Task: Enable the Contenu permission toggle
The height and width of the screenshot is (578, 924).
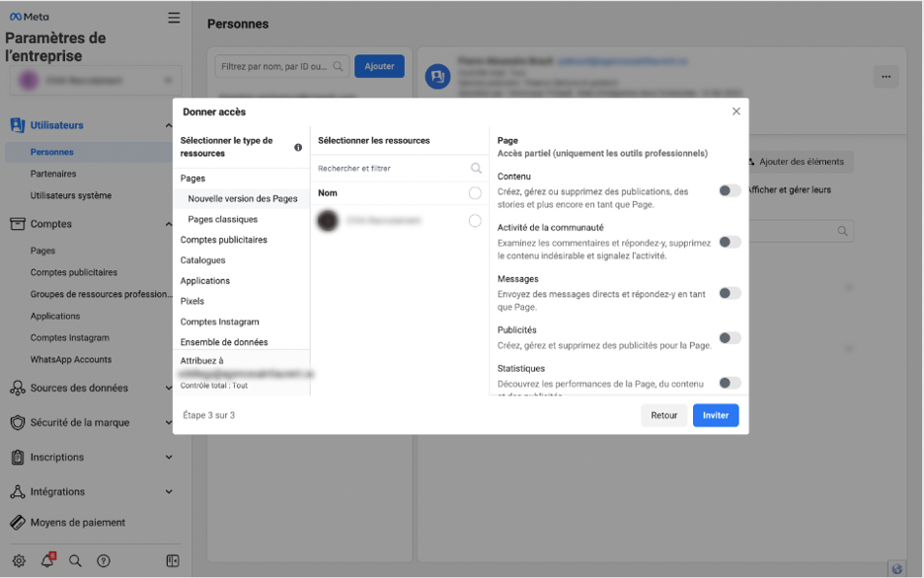Action: click(x=730, y=190)
